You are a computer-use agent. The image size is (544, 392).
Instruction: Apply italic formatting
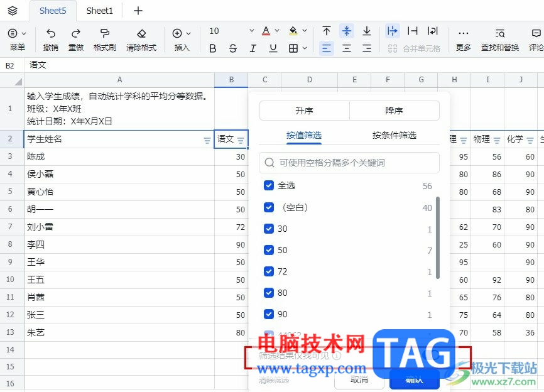coord(253,48)
